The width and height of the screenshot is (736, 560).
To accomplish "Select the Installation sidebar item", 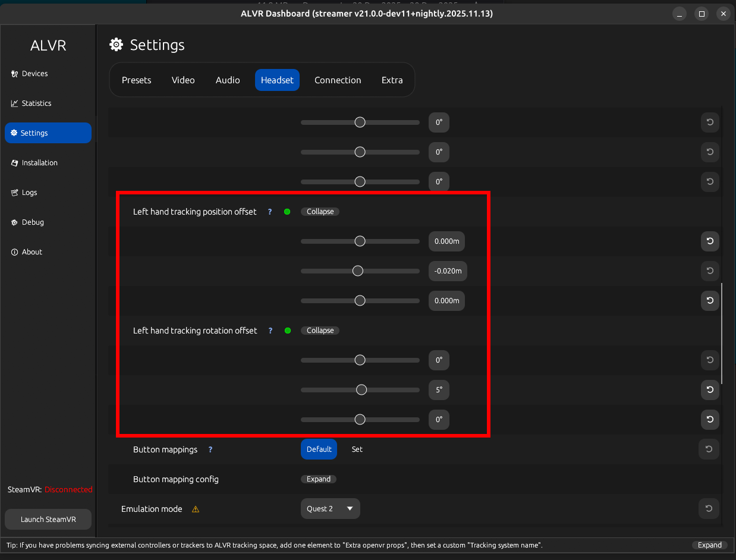I will (x=38, y=162).
